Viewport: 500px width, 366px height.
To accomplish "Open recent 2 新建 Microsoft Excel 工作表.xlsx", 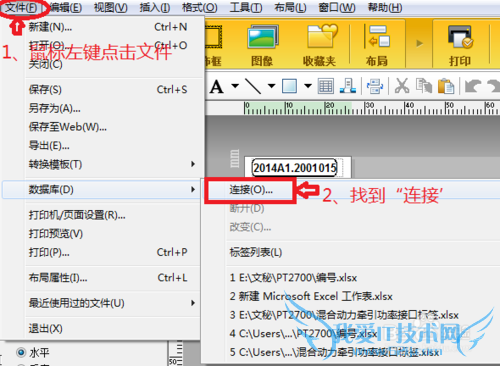I will point(311,296).
